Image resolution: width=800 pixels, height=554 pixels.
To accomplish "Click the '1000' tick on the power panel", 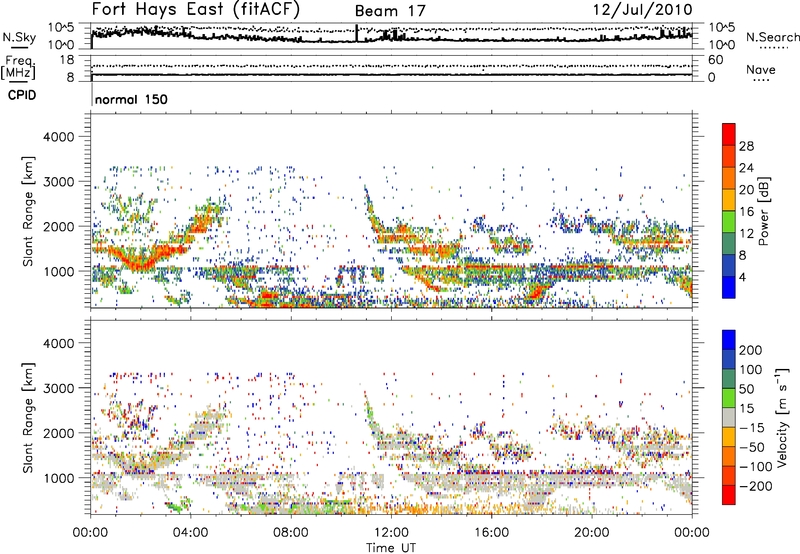I will [59, 271].
